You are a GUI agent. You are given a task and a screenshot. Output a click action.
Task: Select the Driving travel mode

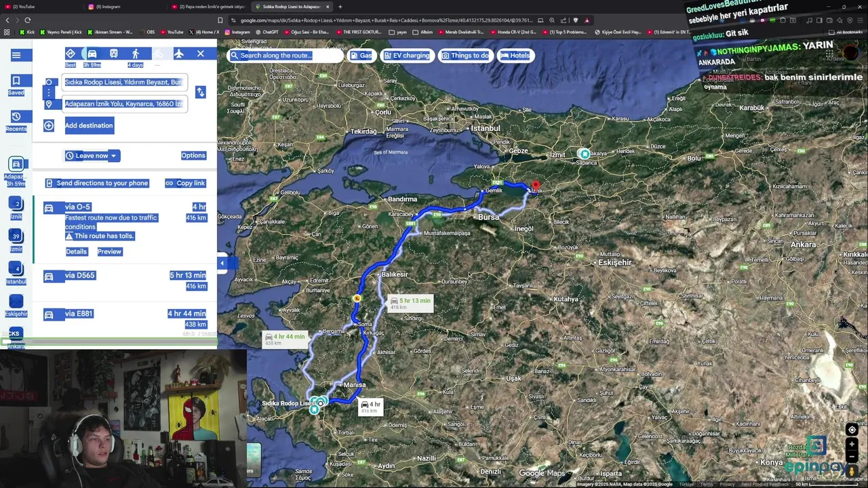[x=92, y=54]
